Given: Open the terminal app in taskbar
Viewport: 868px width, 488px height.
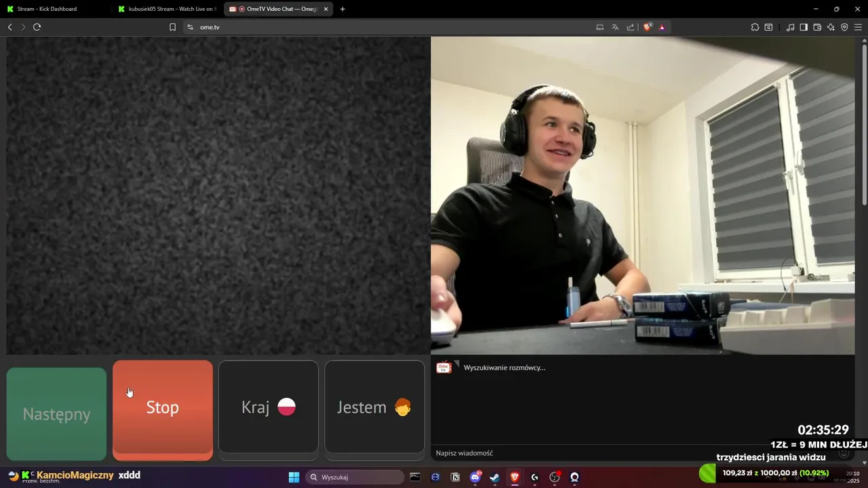Looking at the screenshot, I should click(x=415, y=477).
